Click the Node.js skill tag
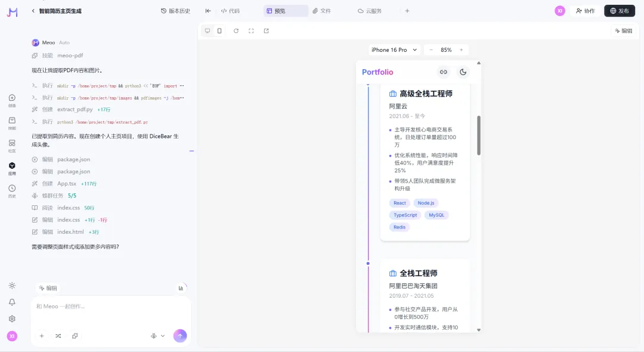 click(x=426, y=203)
